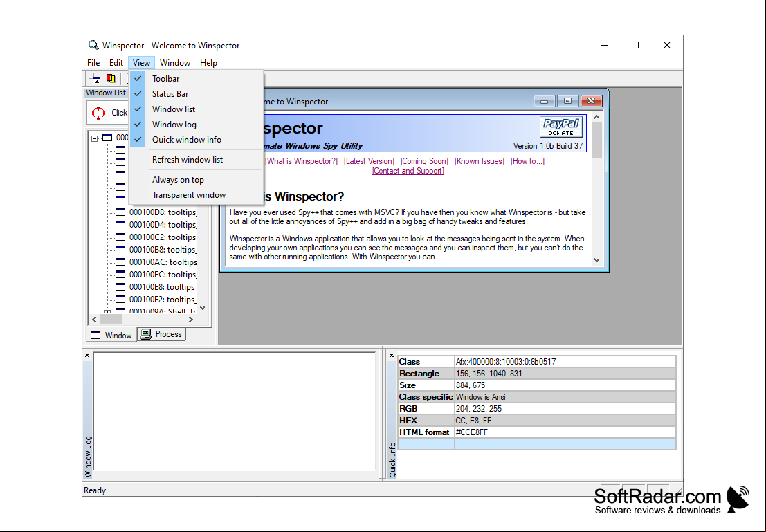Maximize the Welcome to Winspector child window
This screenshot has height=532, width=766.
(x=567, y=101)
